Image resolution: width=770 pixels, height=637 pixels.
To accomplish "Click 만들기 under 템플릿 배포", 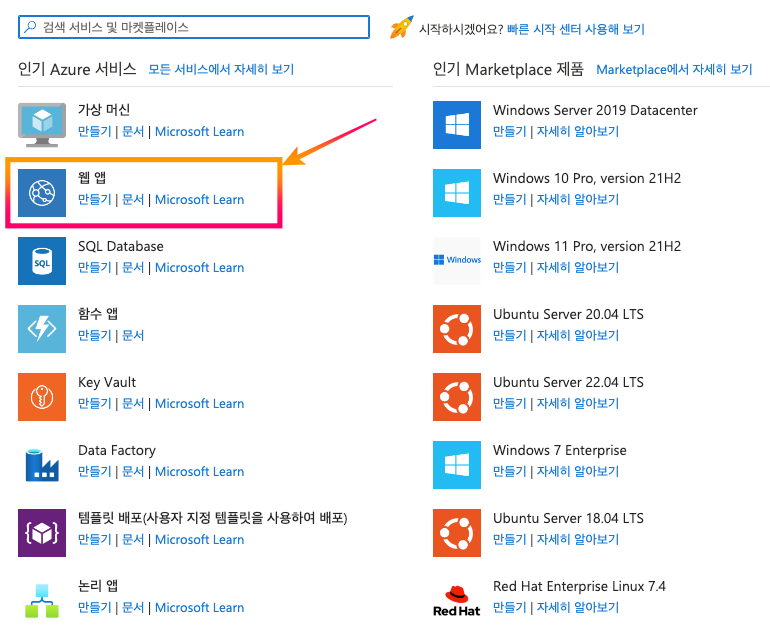I will pos(95,540).
